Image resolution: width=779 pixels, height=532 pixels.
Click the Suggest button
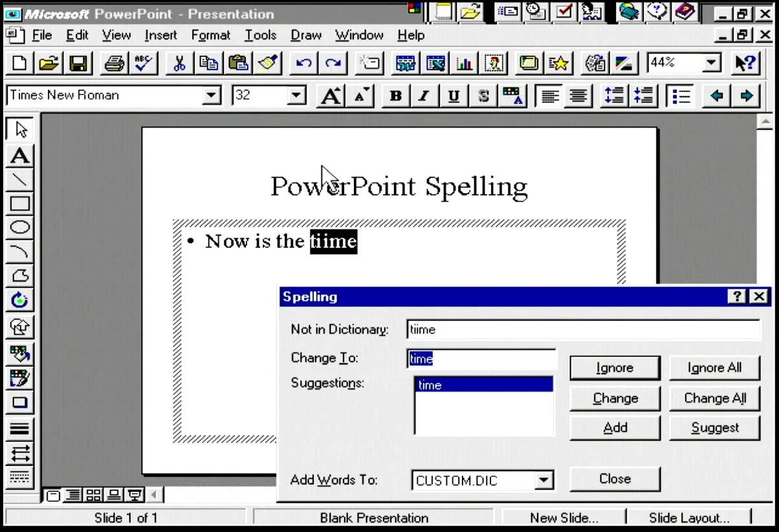pos(714,428)
